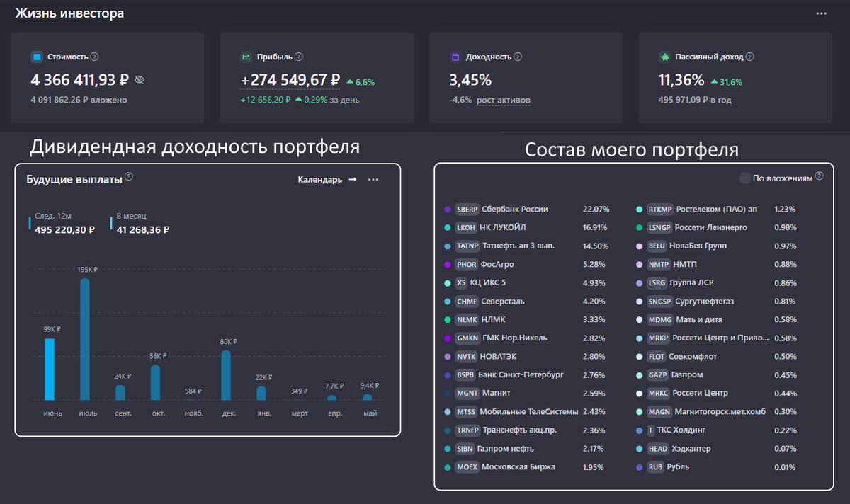Viewport: 850px width, 504px height.
Task: Click the help icon beside Прибыль
Action: tap(298, 57)
